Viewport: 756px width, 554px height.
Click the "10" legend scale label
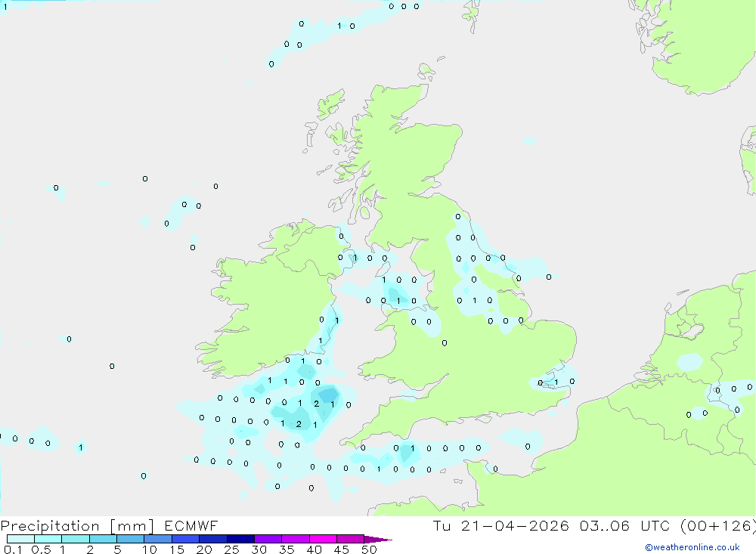click(150, 549)
